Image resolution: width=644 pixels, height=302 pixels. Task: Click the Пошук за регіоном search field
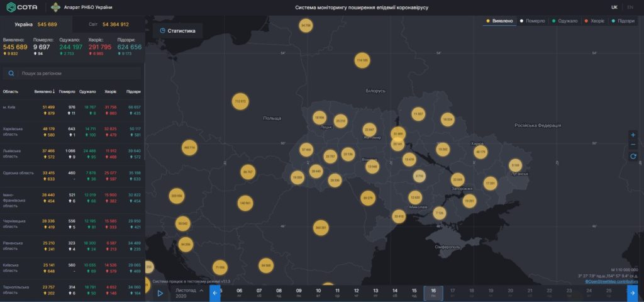(72, 73)
